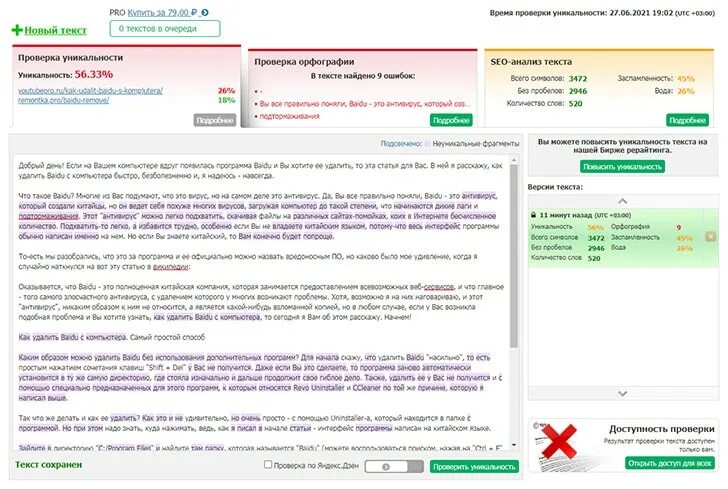The width and height of the screenshot is (728, 489).
Task: Click the text area scrollbar thumb
Action: pyautogui.click(x=514, y=255)
